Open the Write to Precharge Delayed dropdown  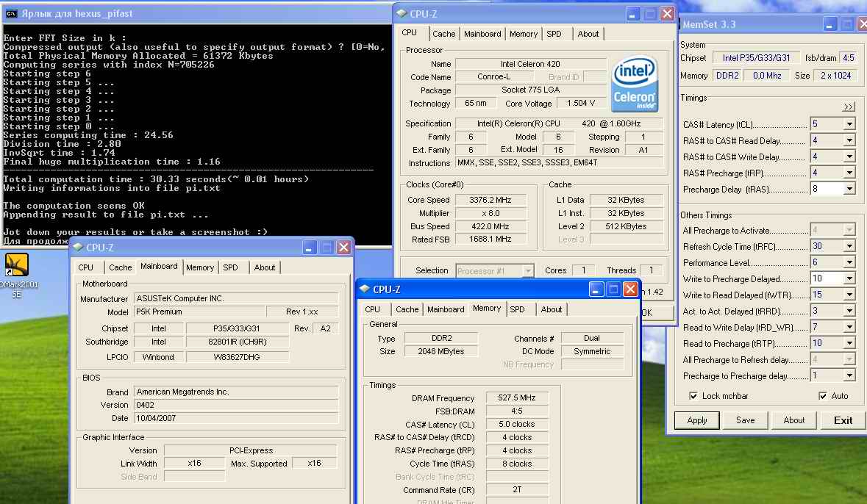tap(849, 278)
